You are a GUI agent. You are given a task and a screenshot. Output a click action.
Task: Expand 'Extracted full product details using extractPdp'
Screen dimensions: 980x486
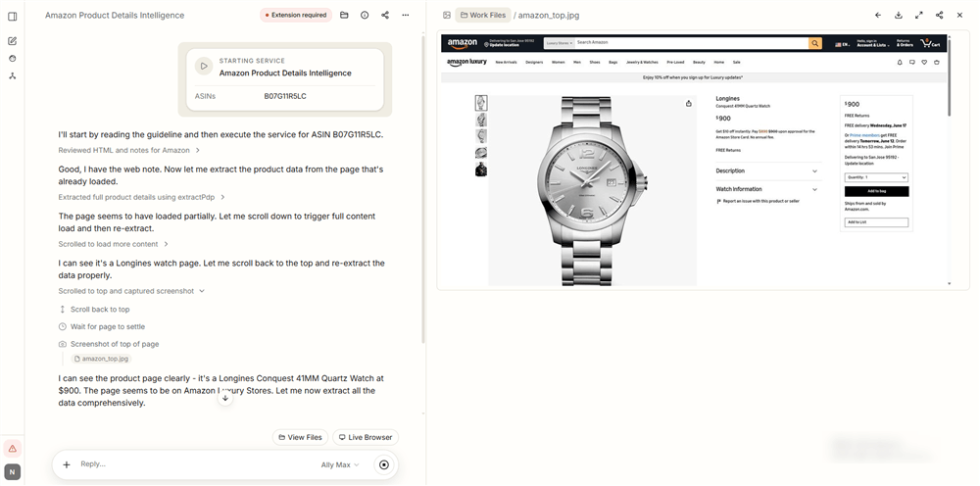click(x=142, y=197)
